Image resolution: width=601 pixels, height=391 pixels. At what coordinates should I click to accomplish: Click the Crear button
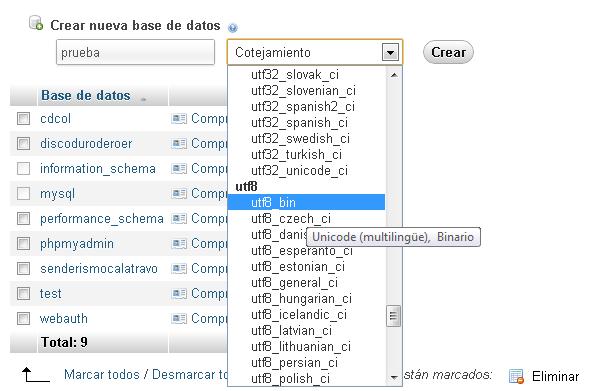448,52
